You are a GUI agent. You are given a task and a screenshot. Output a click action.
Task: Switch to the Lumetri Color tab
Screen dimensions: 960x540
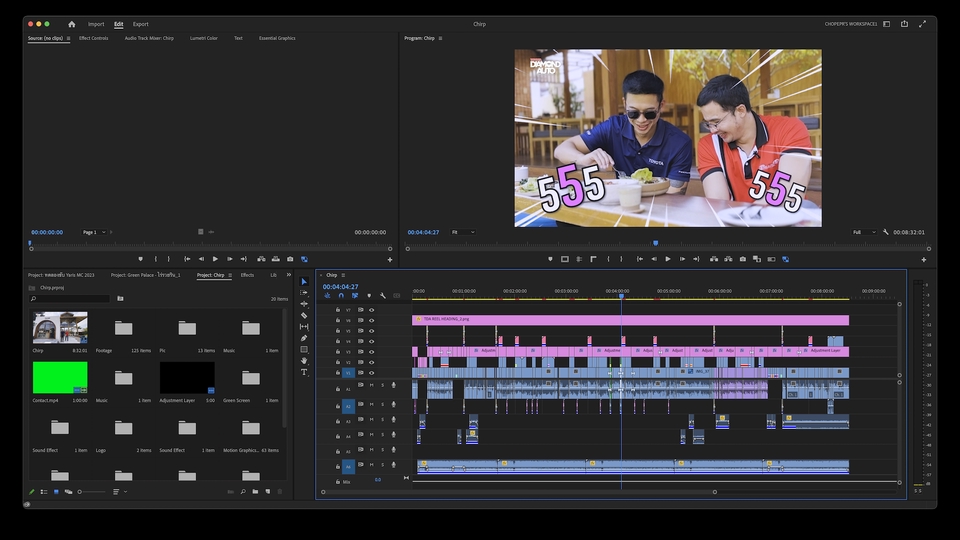click(203, 38)
